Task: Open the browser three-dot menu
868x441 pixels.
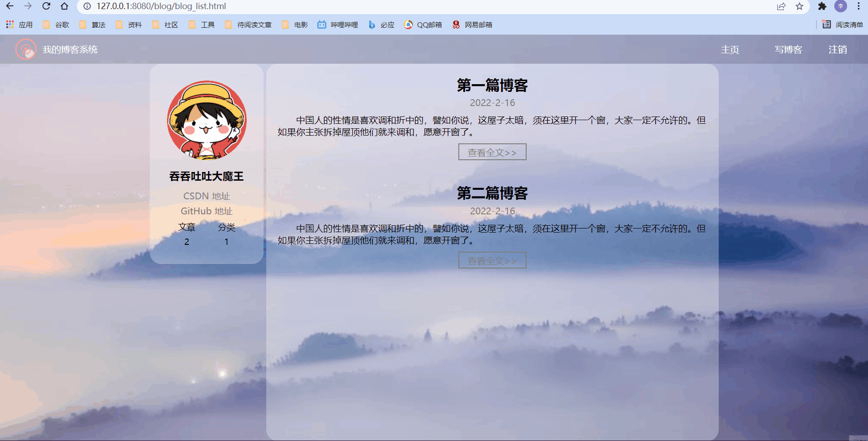Action: tap(859, 6)
